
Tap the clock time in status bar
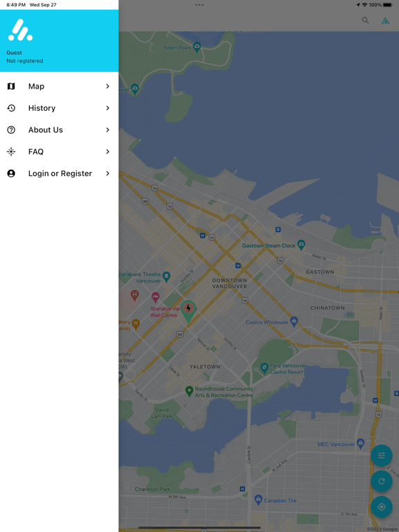(x=16, y=5)
